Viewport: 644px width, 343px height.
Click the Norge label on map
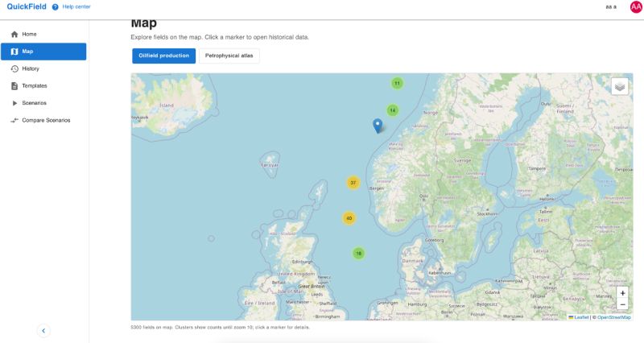pyautogui.click(x=431, y=113)
